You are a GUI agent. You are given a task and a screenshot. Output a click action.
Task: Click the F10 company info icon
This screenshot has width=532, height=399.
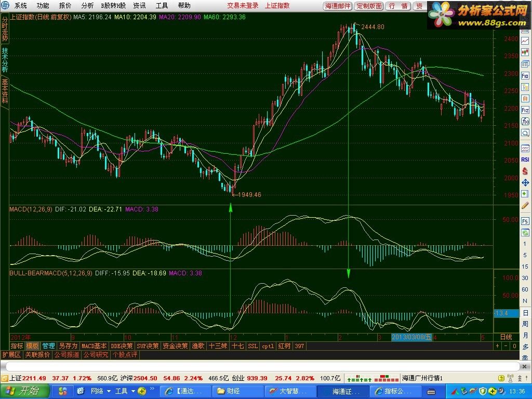525,76
